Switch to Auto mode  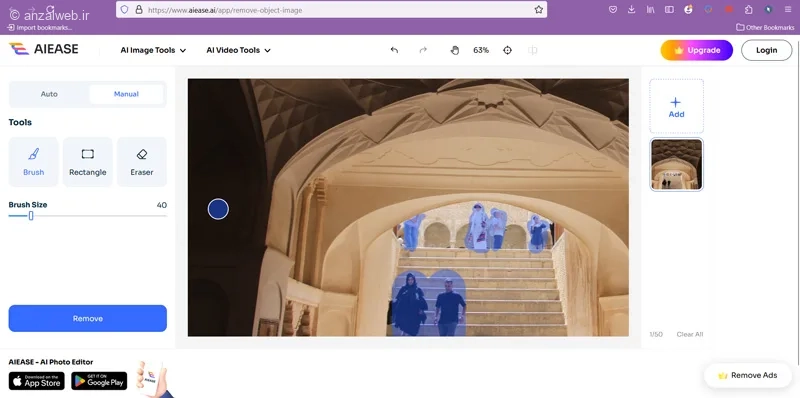click(x=49, y=94)
